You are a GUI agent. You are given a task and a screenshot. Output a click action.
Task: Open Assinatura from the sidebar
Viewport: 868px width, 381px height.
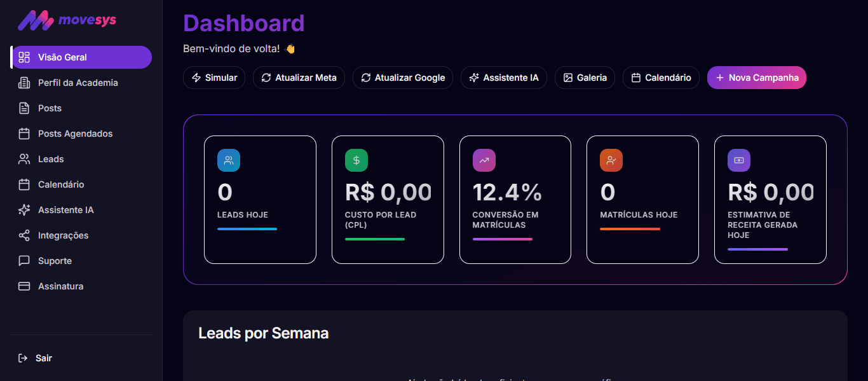pos(60,286)
